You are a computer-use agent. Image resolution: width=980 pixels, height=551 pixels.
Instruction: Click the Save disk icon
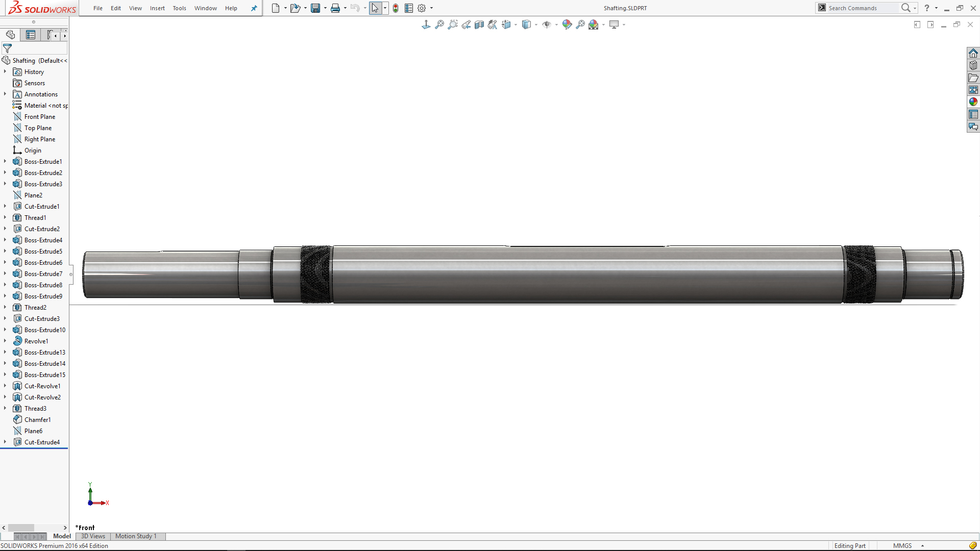pos(315,8)
